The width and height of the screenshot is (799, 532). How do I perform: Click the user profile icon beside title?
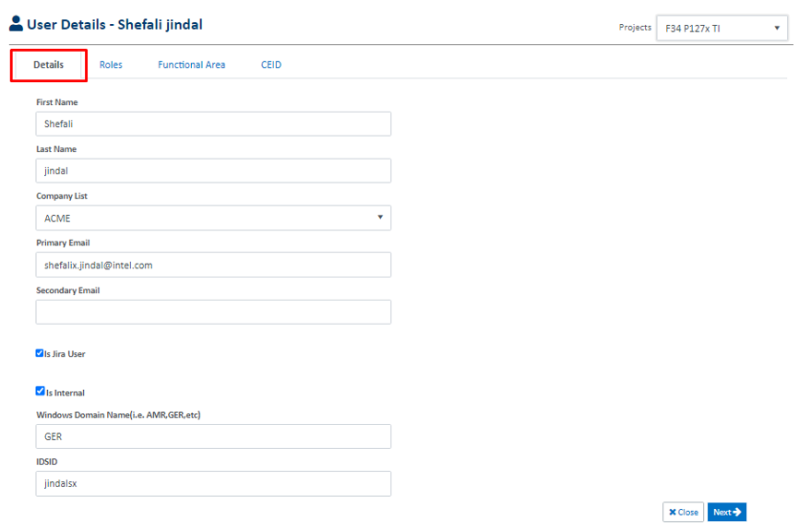click(x=16, y=25)
